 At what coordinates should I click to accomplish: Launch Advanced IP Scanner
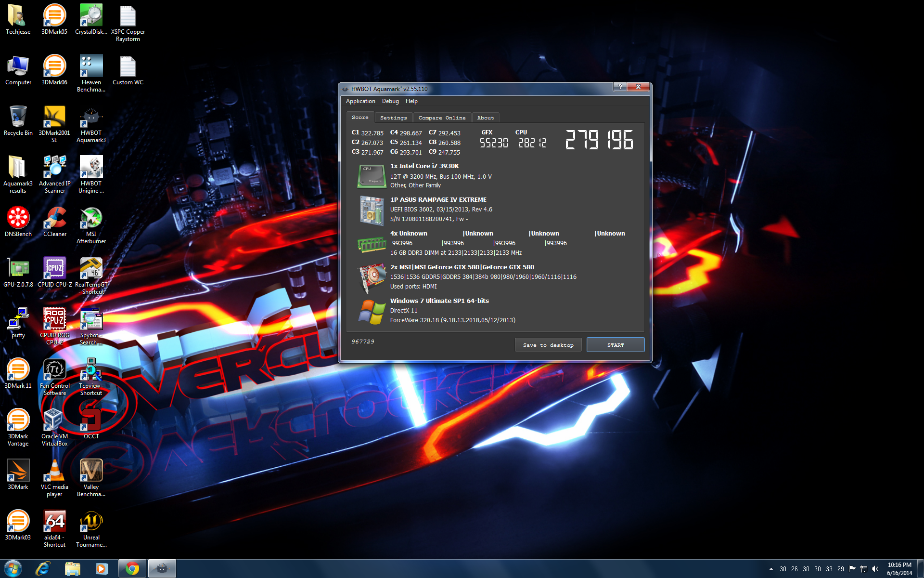[54, 174]
